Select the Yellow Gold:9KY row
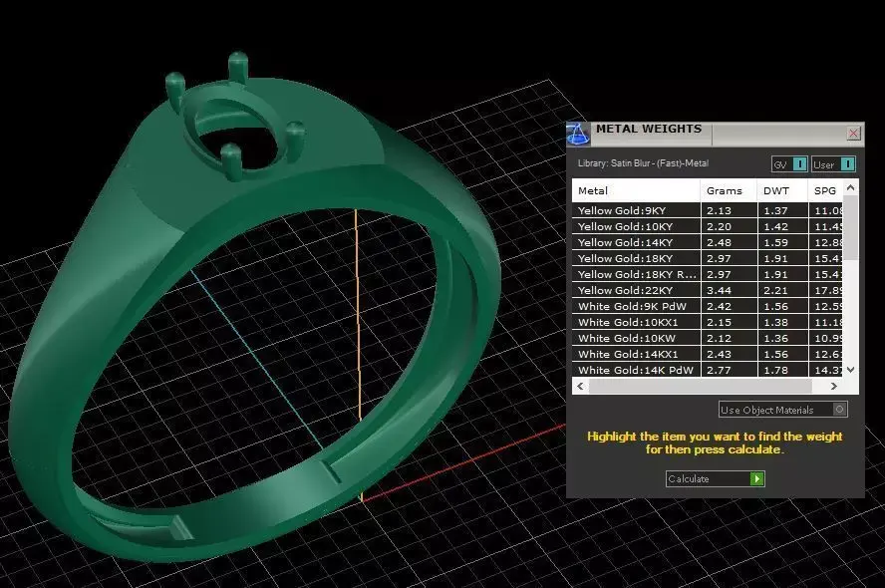885x588 pixels. coord(708,210)
